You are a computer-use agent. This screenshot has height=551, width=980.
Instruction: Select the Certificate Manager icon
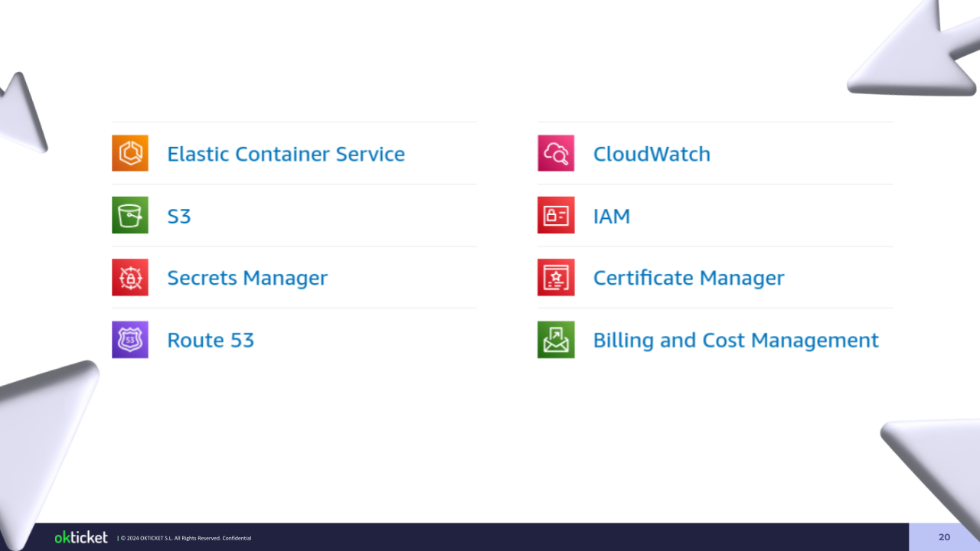pyautogui.click(x=556, y=277)
